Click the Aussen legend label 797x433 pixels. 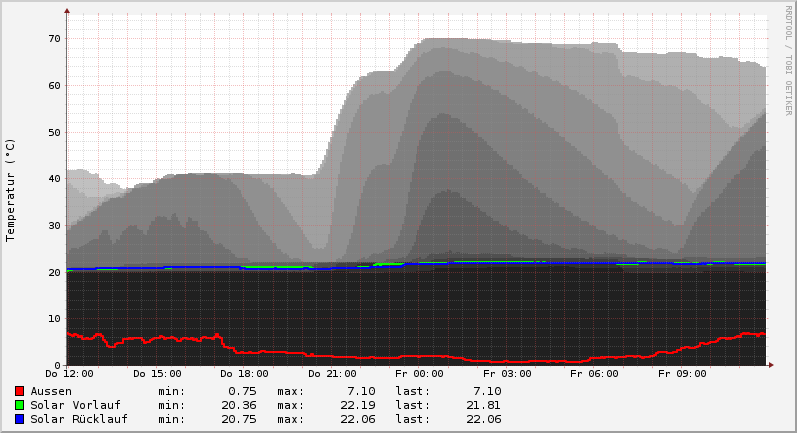tap(50, 391)
